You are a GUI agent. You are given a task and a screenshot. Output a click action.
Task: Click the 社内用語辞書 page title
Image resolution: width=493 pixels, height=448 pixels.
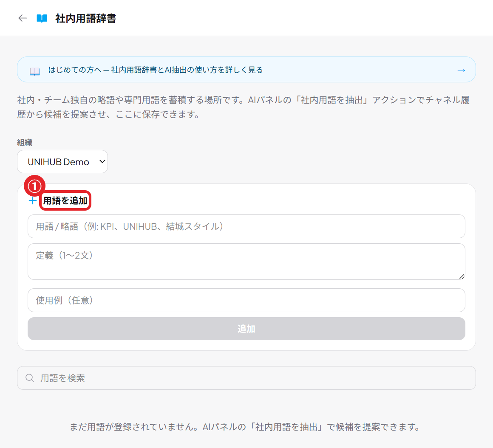(x=86, y=19)
